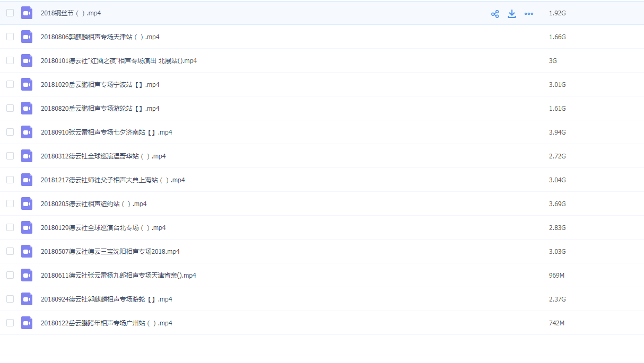Click the 1.66G file size
Viewport: 644px width, 363px height.
point(558,37)
